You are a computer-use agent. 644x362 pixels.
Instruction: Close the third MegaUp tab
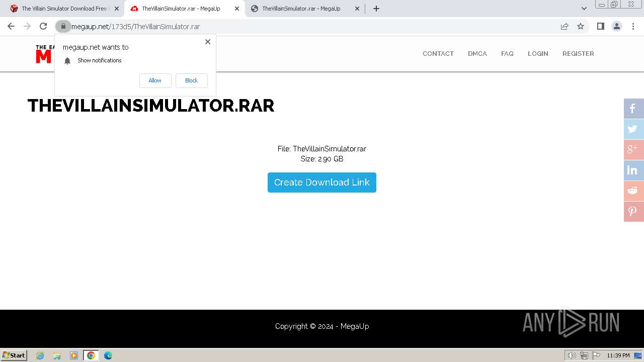357,9
